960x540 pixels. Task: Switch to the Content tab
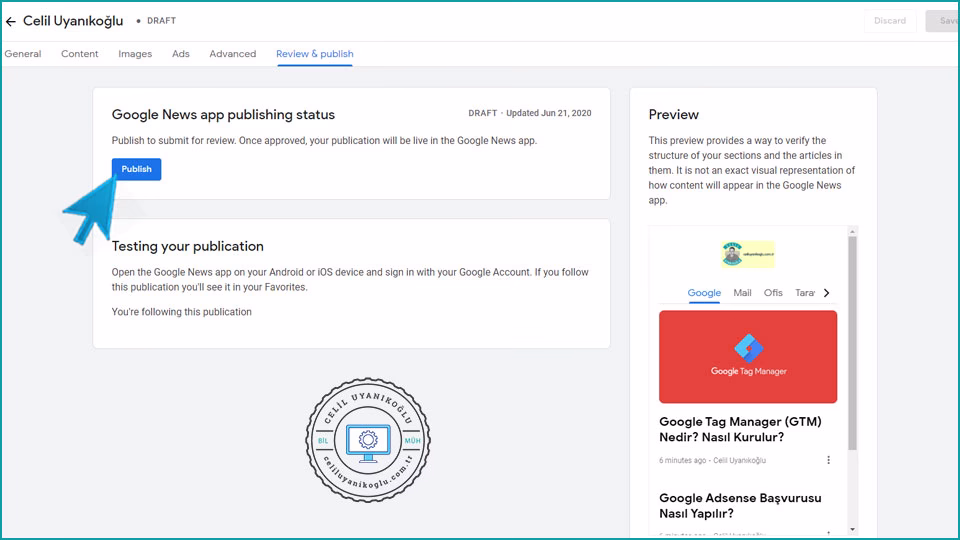tap(80, 54)
